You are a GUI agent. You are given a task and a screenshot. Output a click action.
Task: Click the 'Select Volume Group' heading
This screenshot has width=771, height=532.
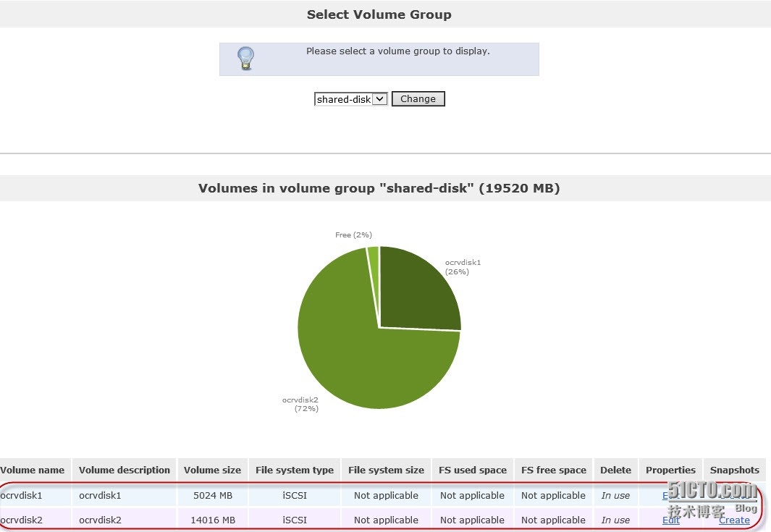pos(379,14)
